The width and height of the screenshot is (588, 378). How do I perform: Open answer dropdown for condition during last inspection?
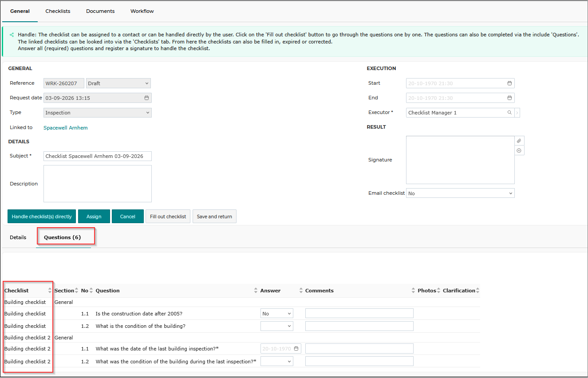point(277,362)
